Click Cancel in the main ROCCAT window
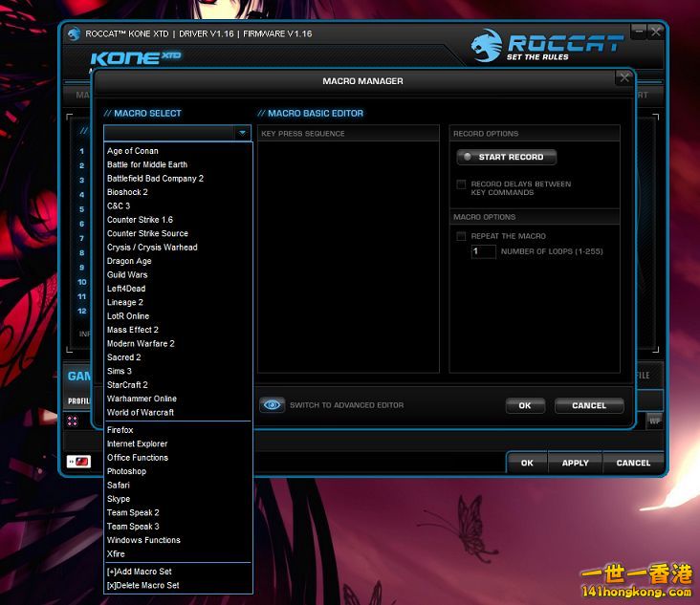Viewport: 700px width, 605px height. [x=633, y=463]
